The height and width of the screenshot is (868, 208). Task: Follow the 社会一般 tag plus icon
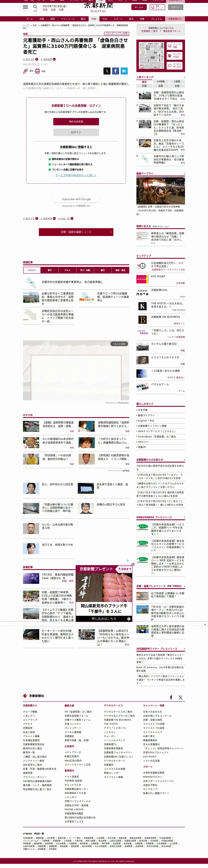[72, 218]
